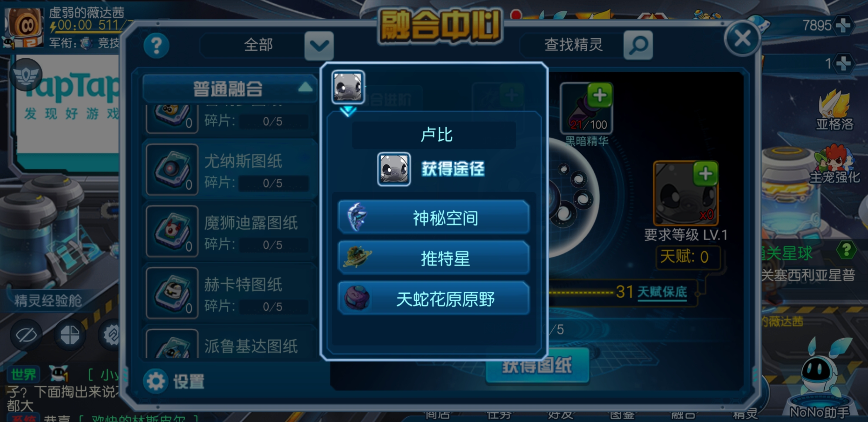Click the arrow under 卢比 thumbnail
The image size is (868, 422).
(348, 111)
